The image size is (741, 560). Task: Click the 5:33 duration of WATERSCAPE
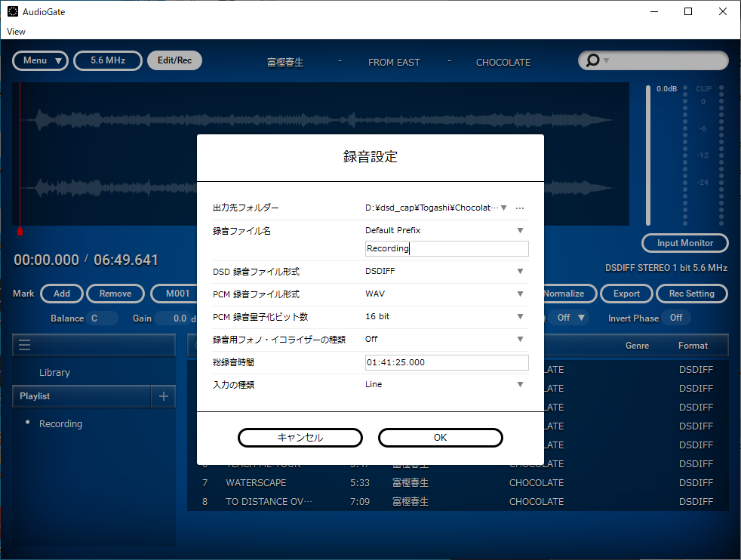[360, 482]
